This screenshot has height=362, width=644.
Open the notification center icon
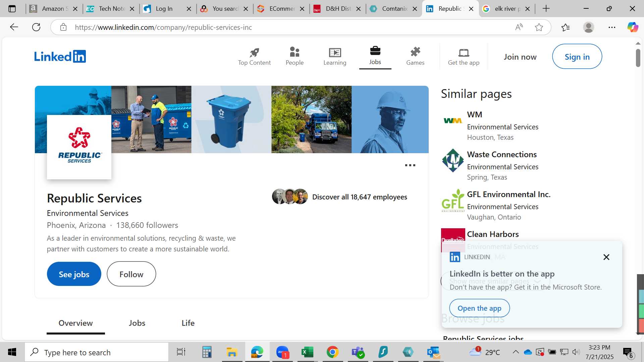pyautogui.click(x=628, y=352)
